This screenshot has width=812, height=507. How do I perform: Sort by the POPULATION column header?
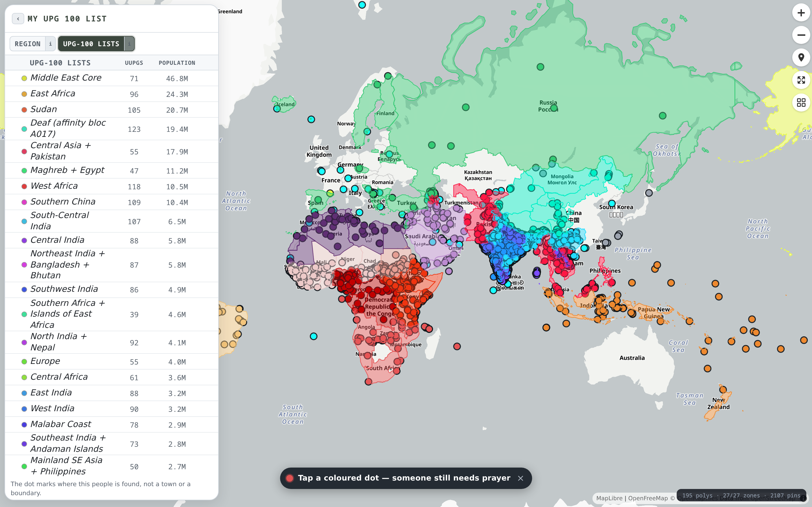pyautogui.click(x=177, y=63)
